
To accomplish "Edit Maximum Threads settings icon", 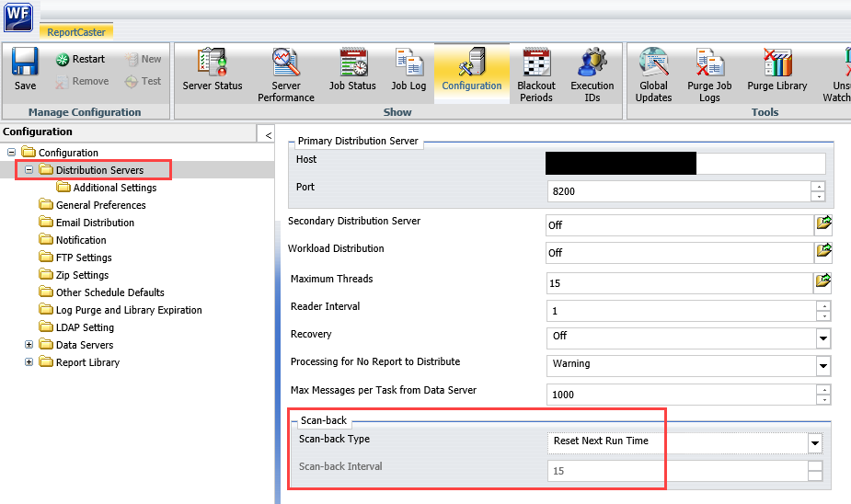I will click(824, 281).
